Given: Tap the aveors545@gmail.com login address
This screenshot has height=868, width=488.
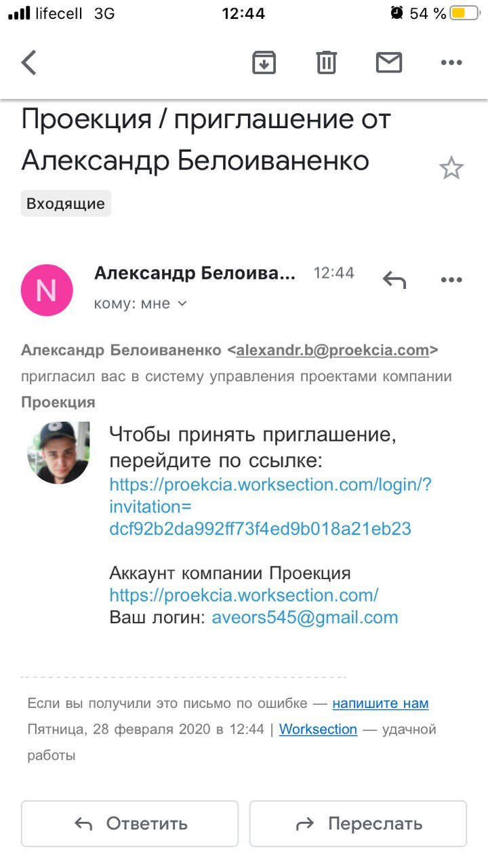Looking at the screenshot, I should [x=305, y=618].
